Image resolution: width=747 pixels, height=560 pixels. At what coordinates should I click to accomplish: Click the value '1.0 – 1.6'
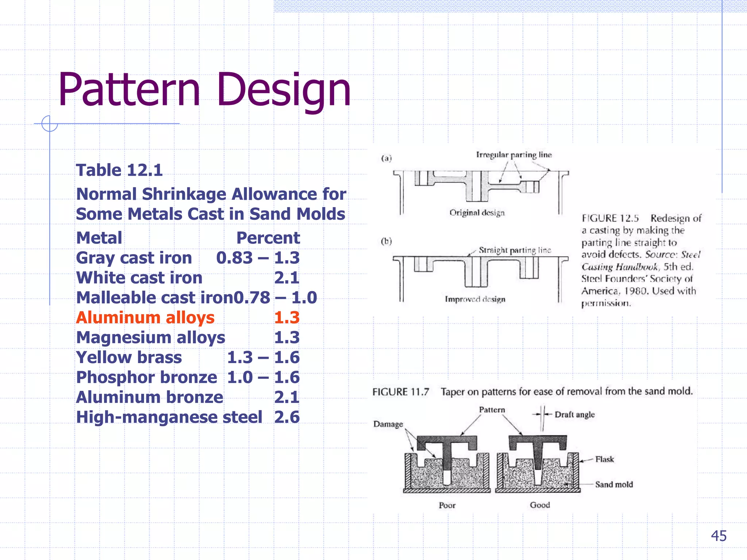(x=263, y=377)
